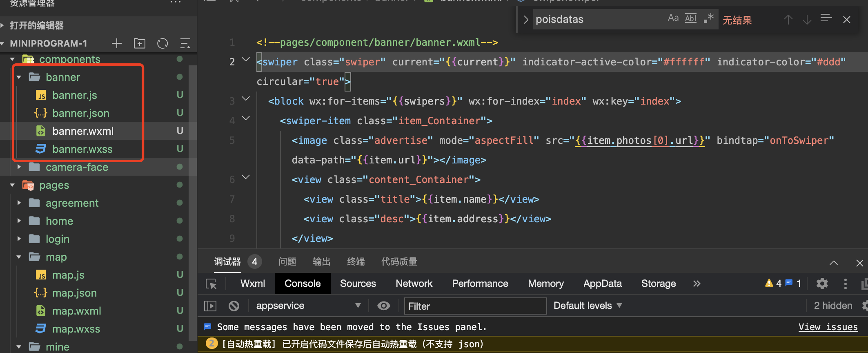868x353 pixels.
Task: Toggle the console sidebar
Action: point(210,306)
